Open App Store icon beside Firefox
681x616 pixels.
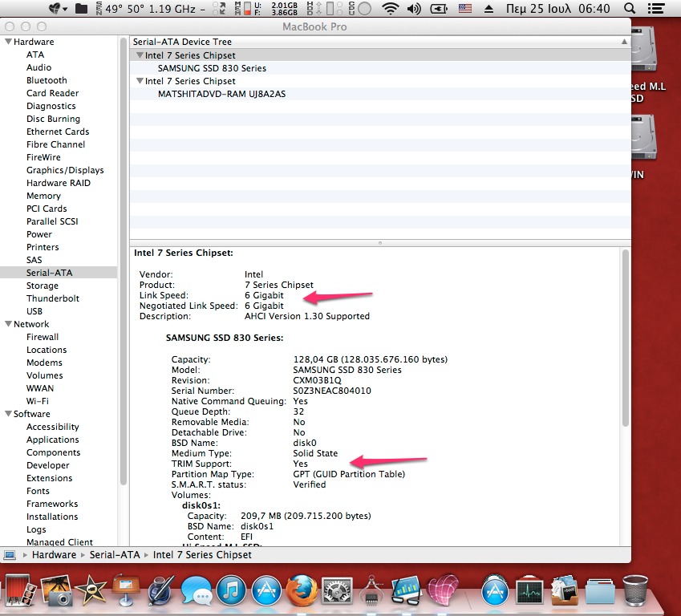tap(266, 591)
